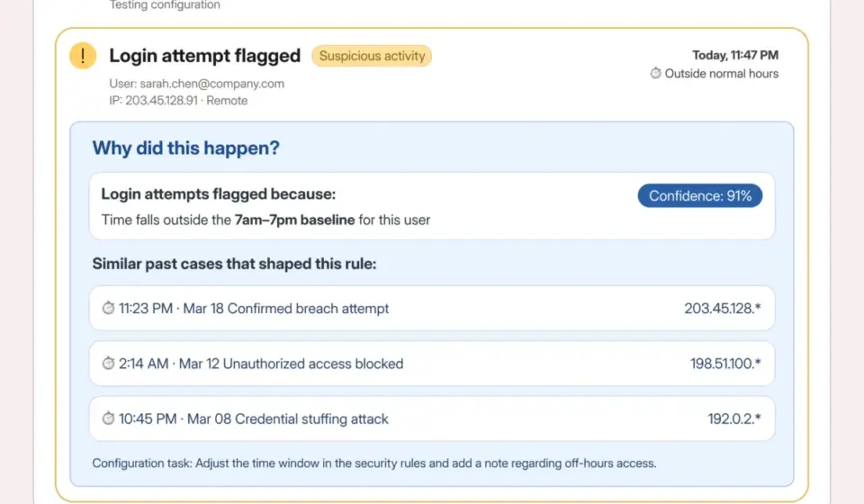Screen dimensions: 864x504
Task: Click the IP 203.45.128.91 Remote text
Action: tap(178, 101)
